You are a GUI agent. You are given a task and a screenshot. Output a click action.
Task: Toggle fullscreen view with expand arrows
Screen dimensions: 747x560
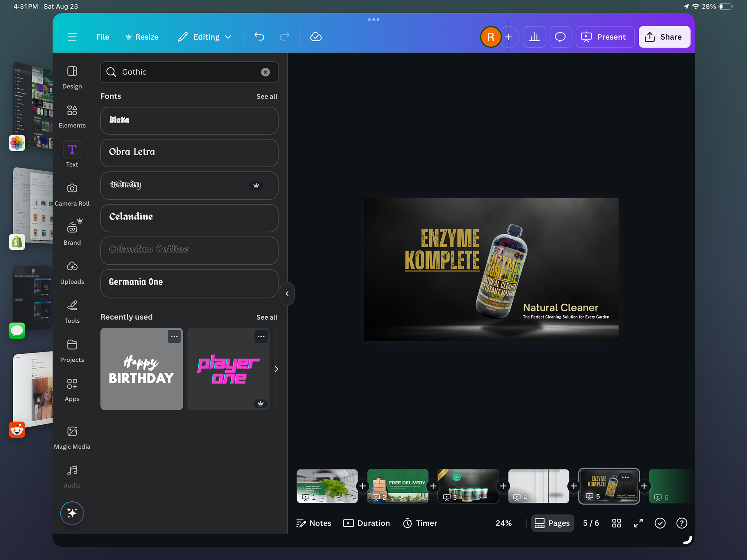(x=638, y=523)
